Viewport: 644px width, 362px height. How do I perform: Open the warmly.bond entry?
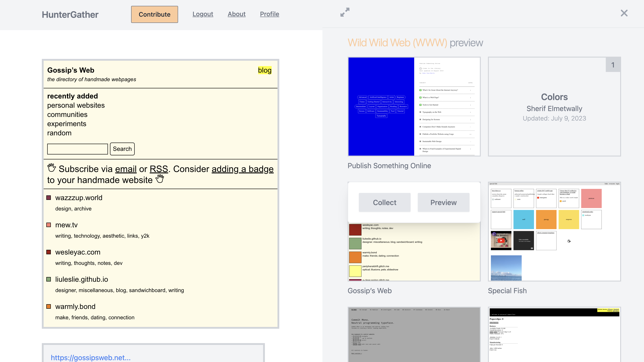(75, 306)
